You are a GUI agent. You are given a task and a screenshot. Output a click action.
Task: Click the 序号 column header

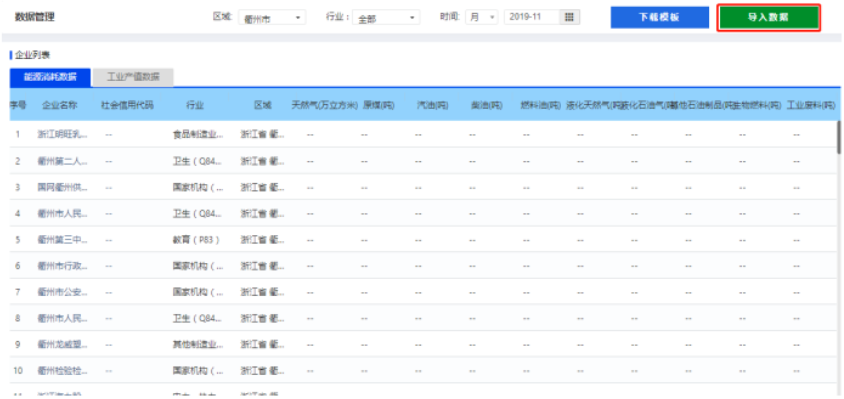click(x=17, y=105)
